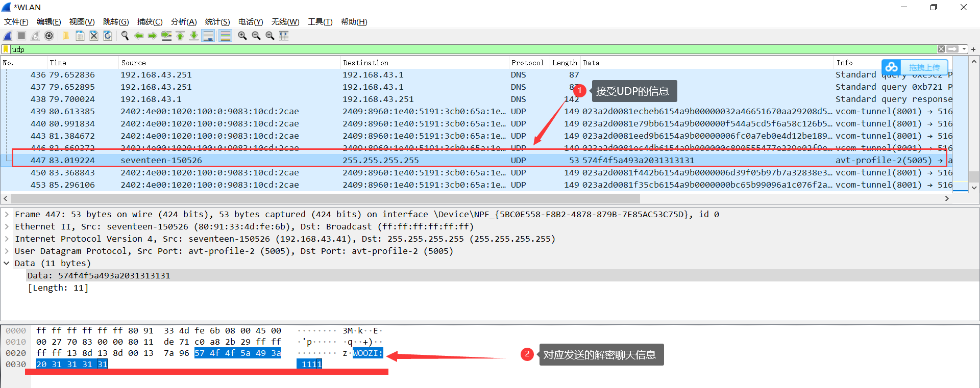This screenshot has width=980, height=388.
Task: Open the 视图(V) menu
Action: (82, 22)
